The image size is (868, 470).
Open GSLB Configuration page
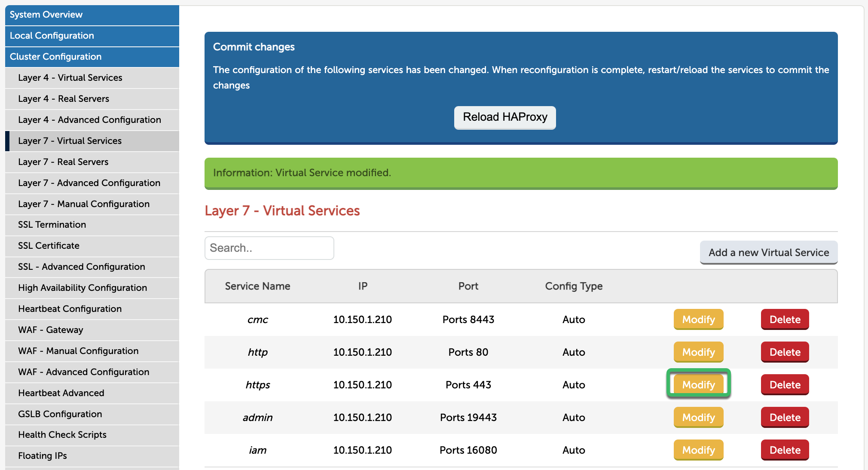[92, 414]
